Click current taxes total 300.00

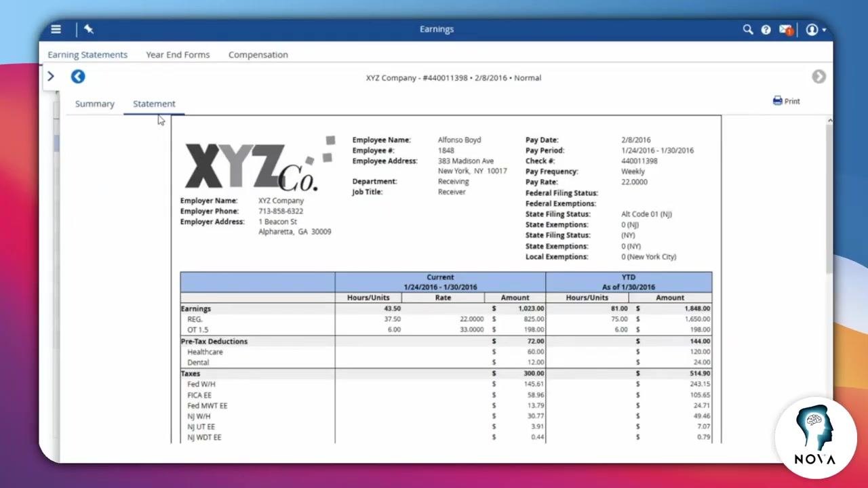533,373
